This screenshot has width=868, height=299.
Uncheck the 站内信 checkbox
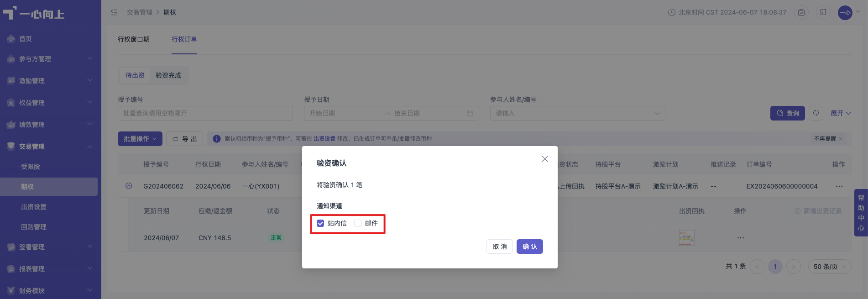coord(320,223)
